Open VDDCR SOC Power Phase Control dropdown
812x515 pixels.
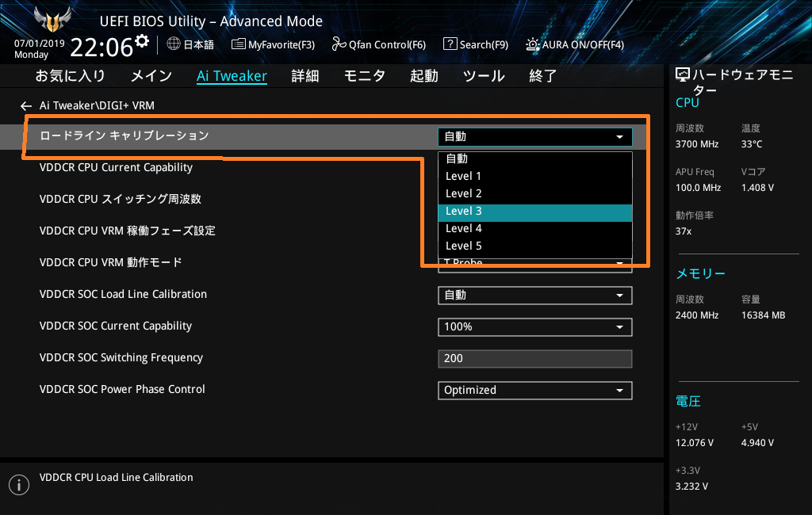(x=535, y=391)
